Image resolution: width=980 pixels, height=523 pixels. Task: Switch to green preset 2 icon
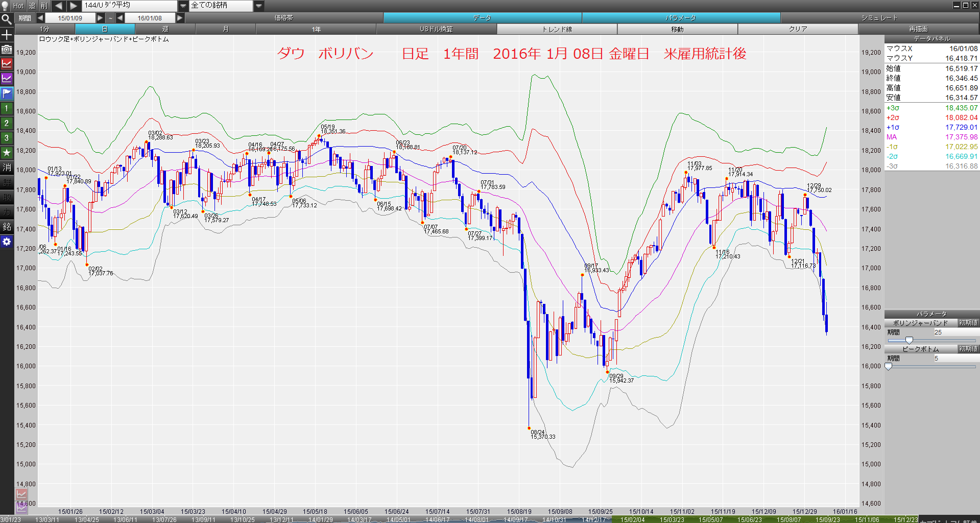point(7,123)
